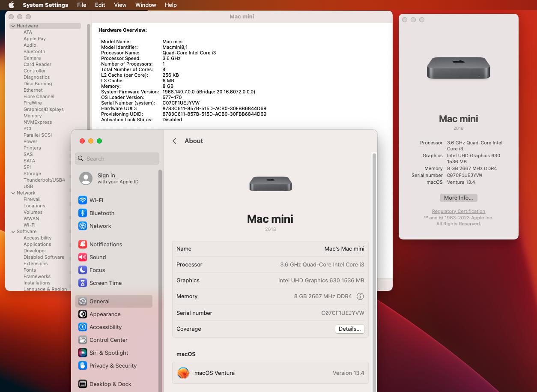Click Version 13.4 text

[348, 373]
